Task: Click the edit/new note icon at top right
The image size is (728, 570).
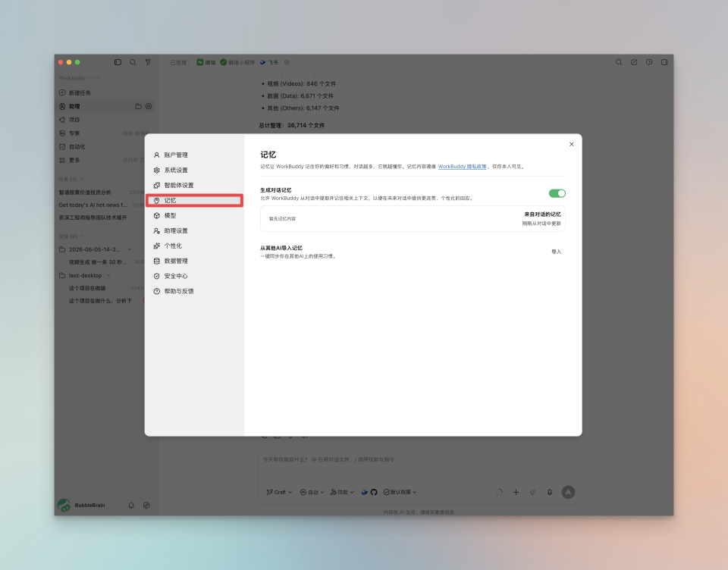Action: coord(634,62)
